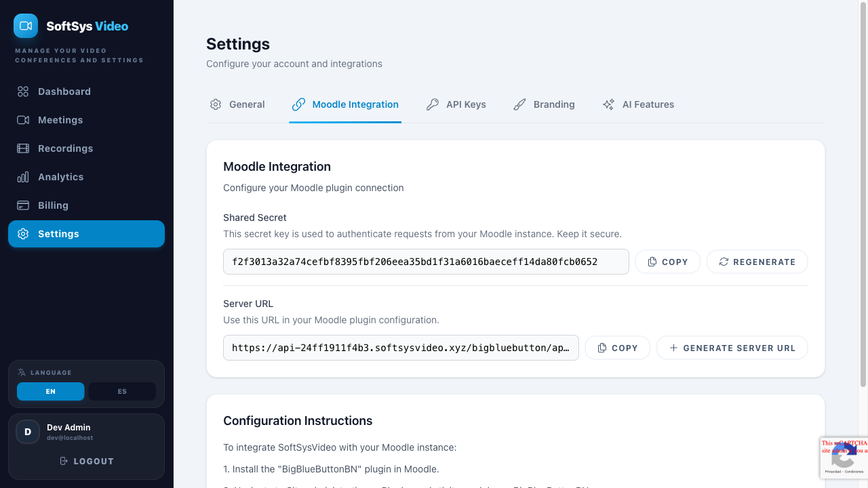
Task: Select the Moodle Integration tab
Action: click(x=345, y=104)
